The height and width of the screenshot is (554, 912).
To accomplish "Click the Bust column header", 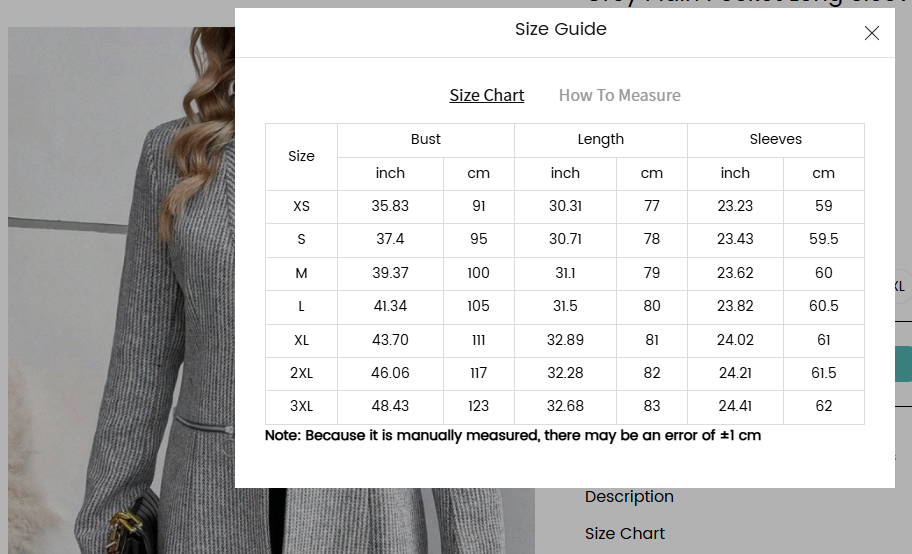I will point(425,140).
